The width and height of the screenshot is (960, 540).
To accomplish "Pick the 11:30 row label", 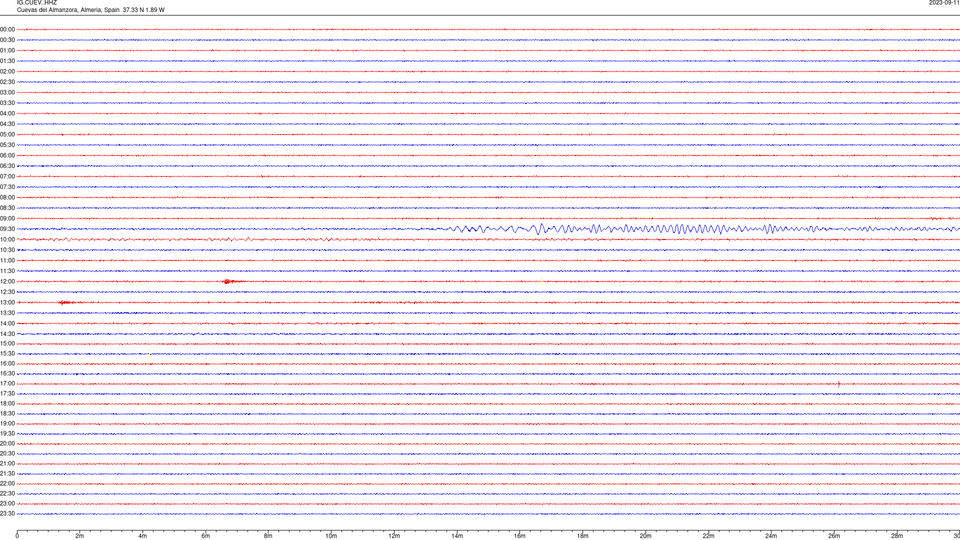I will [7, 271].
